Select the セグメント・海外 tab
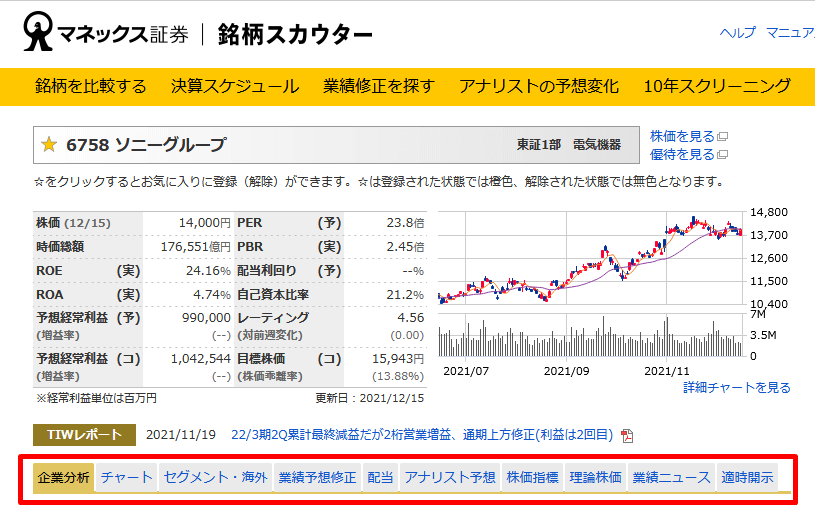815x506 pixels. click(x=215, y=477)
